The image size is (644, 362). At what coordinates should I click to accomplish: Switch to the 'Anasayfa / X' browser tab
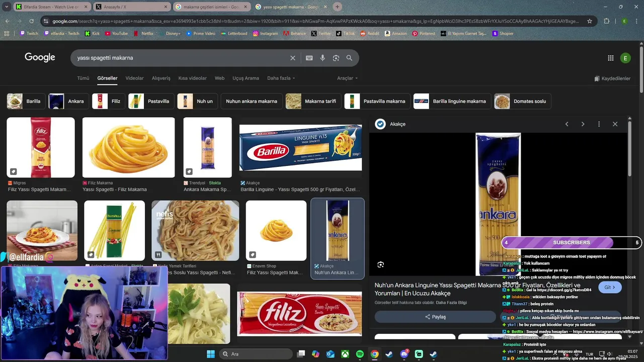(132, 7)
